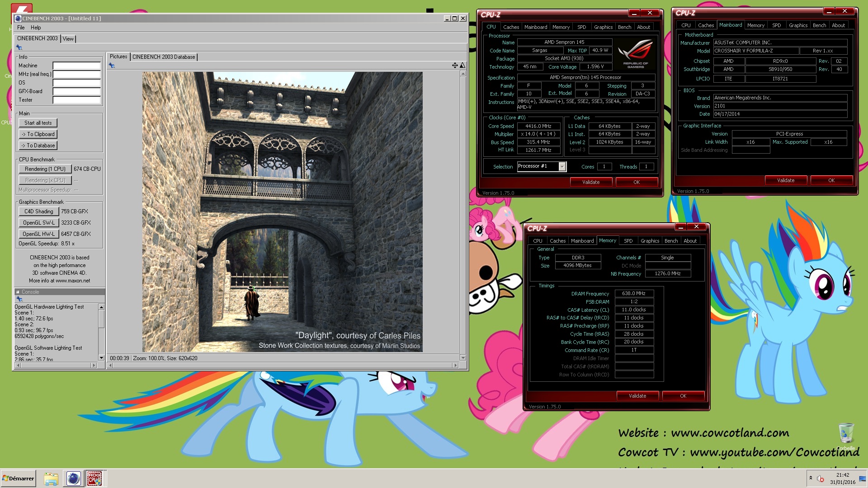The width and height of the screenshot is (868, 488).
Task: Click the triangle icon above picture scrollbar
Action: tap(462, 66)
